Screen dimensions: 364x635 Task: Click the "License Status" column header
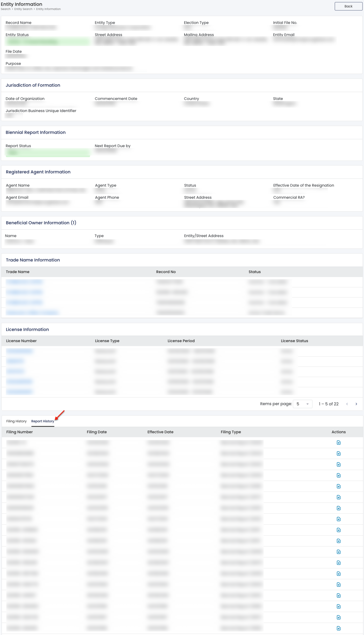pyautogui.click(x=294, y=341)
